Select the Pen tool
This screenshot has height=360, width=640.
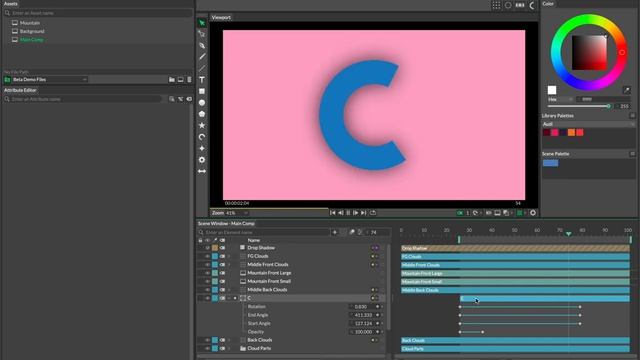click(202, 45)
